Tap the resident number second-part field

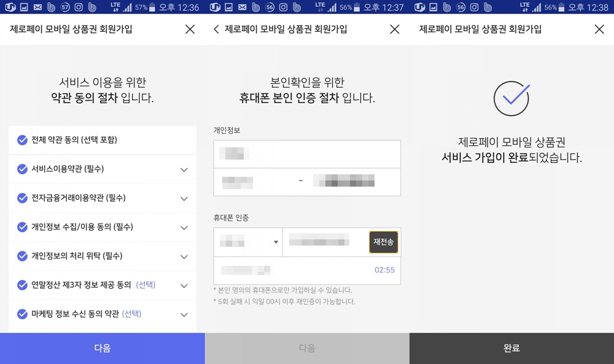352,182
